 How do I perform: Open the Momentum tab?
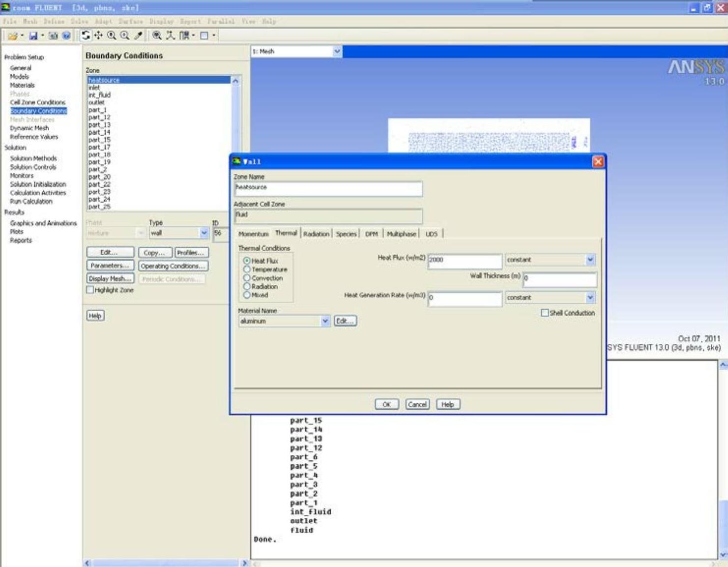tap(253, 234)
